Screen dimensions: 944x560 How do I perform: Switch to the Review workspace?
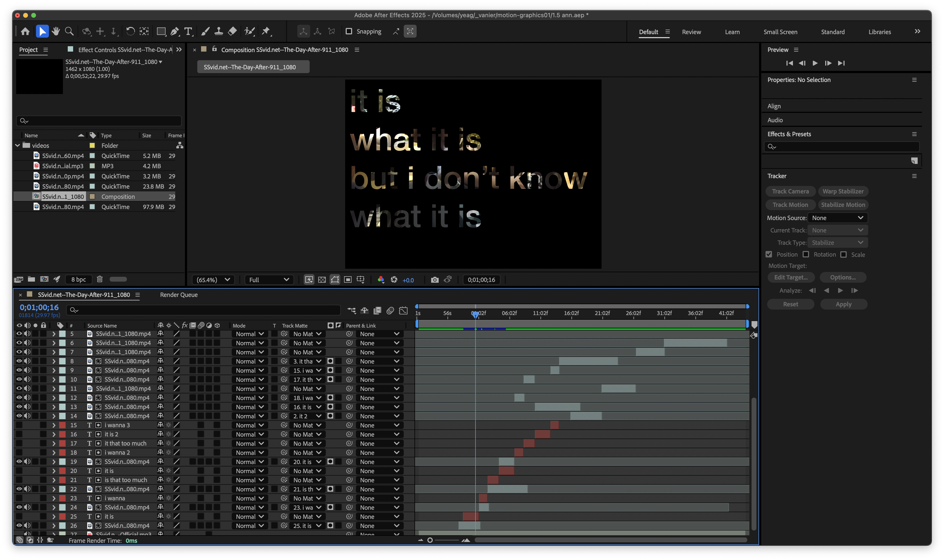[x=691, y=32]
